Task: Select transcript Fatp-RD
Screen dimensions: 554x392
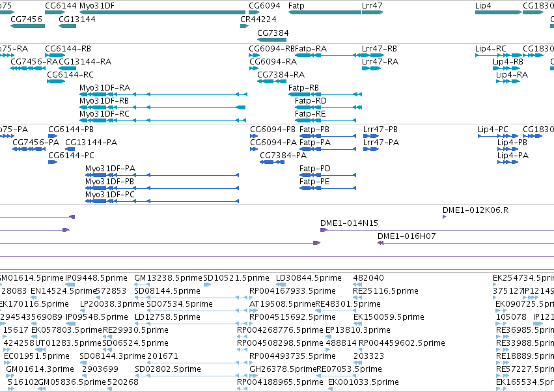Action: 328,107
